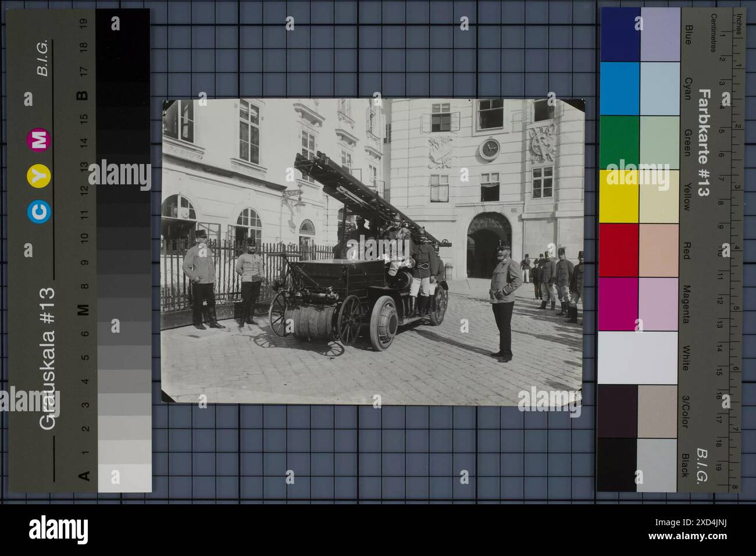Click the 'Farbkarte #13' title text

click(704, 142)
